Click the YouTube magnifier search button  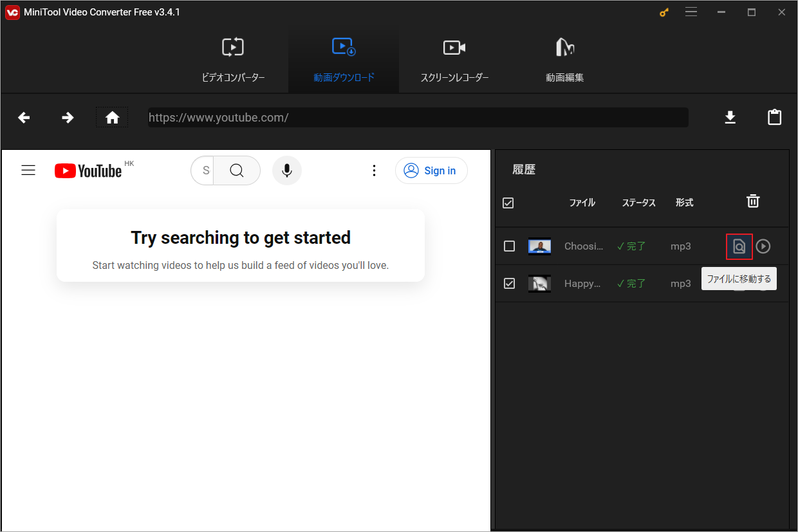pyautogui.click(x=237, y=170)
